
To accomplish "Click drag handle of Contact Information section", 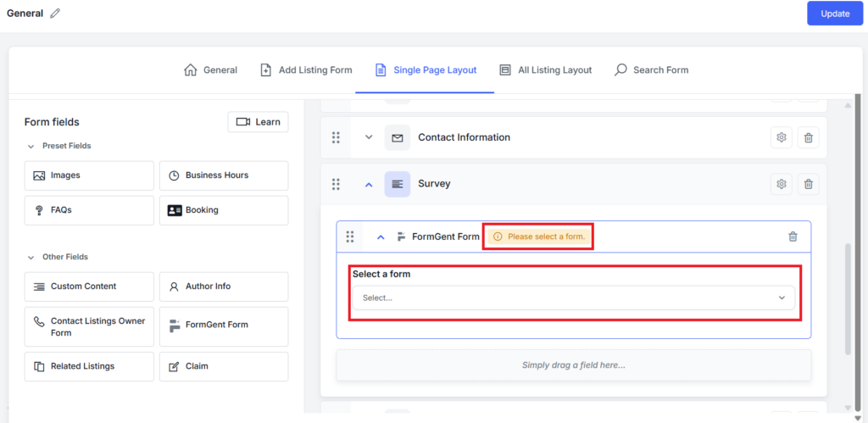I will pyautogui.click(x=336, y=137).
